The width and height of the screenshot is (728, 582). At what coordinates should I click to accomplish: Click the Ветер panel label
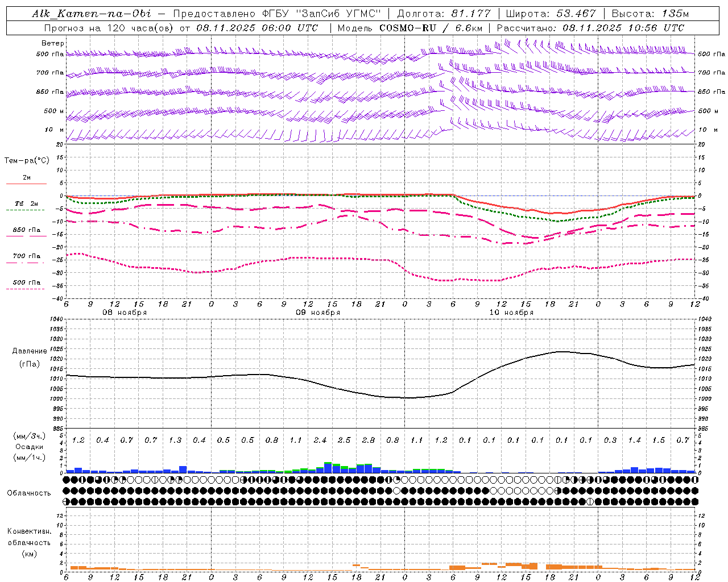pos(53,43)
